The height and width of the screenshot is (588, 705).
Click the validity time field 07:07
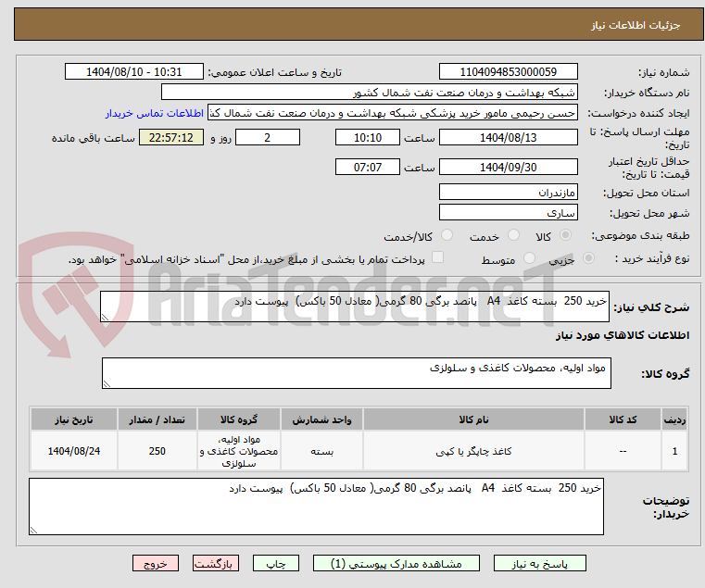[368, 168]
